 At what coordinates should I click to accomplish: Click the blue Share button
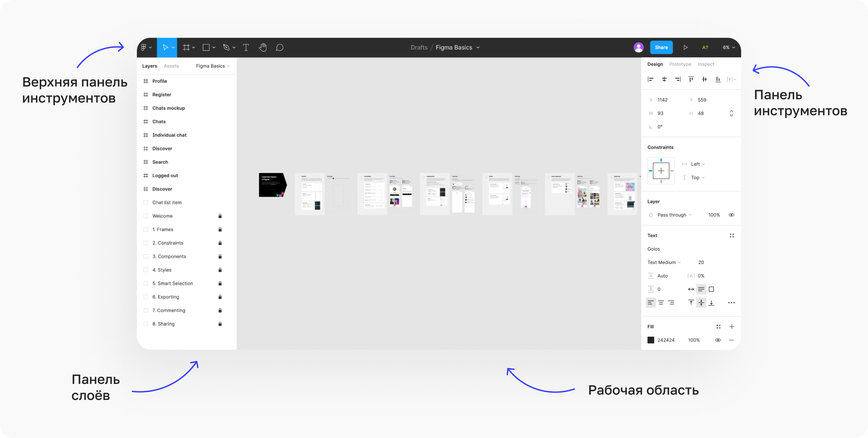[x=661, y=47]
